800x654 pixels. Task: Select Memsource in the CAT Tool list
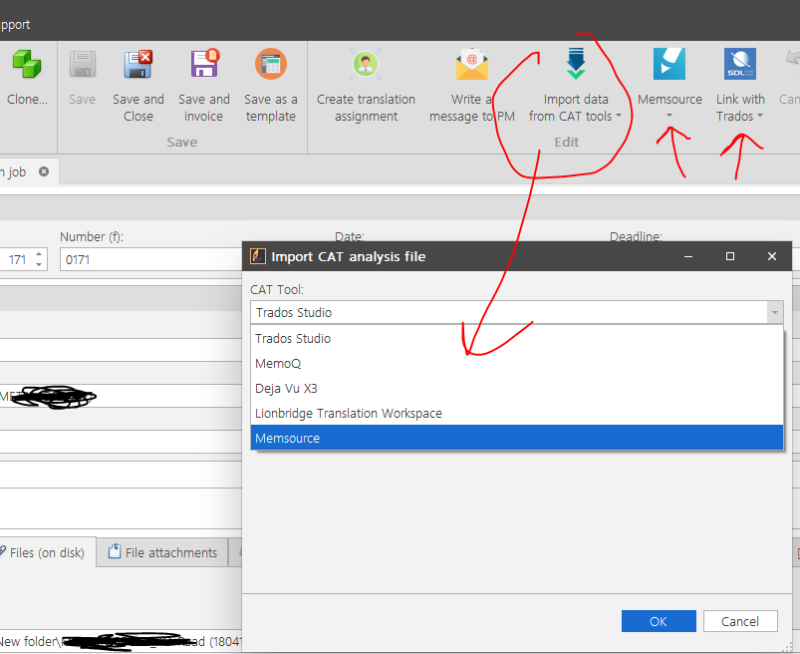pyautogui.click(x=517, y=438)
